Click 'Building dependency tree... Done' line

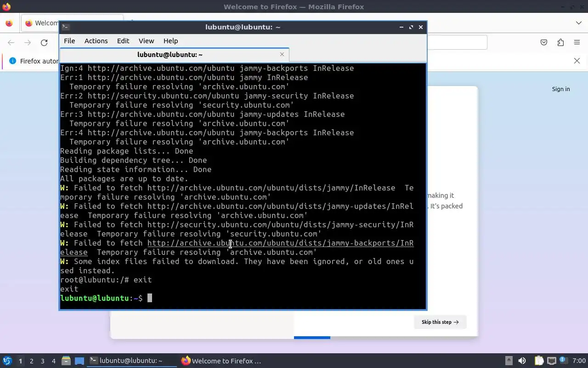[x=133, y=160]
